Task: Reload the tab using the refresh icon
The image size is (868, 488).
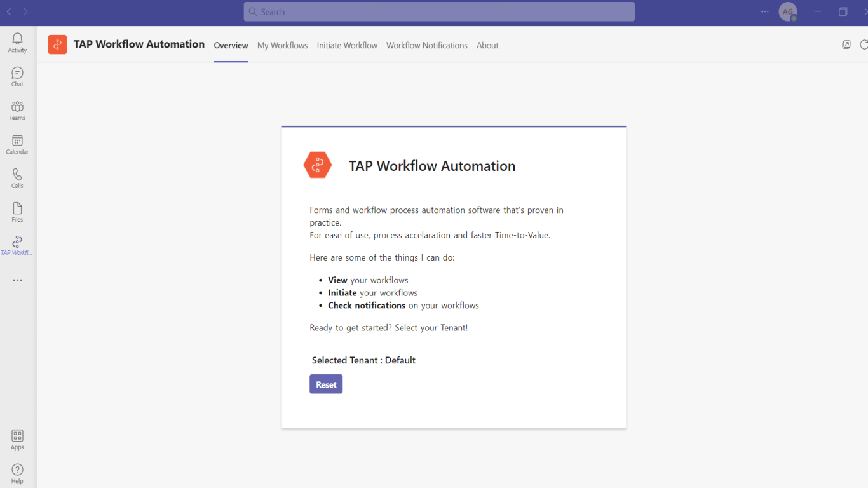Action: pyautogui.click(x=864, y=44)
